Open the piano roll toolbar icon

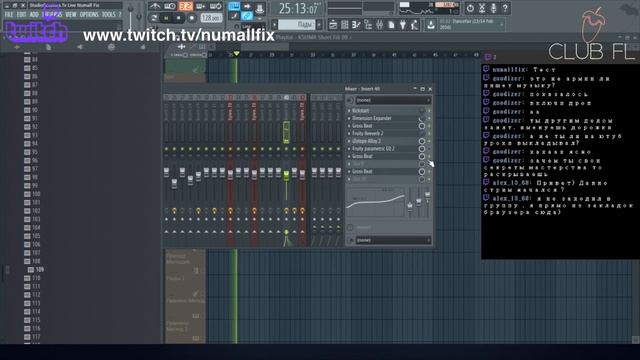[356, 25]
